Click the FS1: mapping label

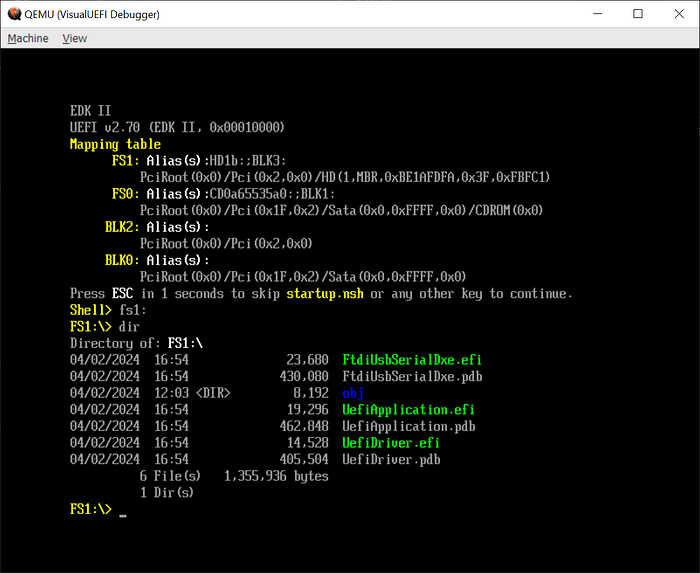[126, 161]
